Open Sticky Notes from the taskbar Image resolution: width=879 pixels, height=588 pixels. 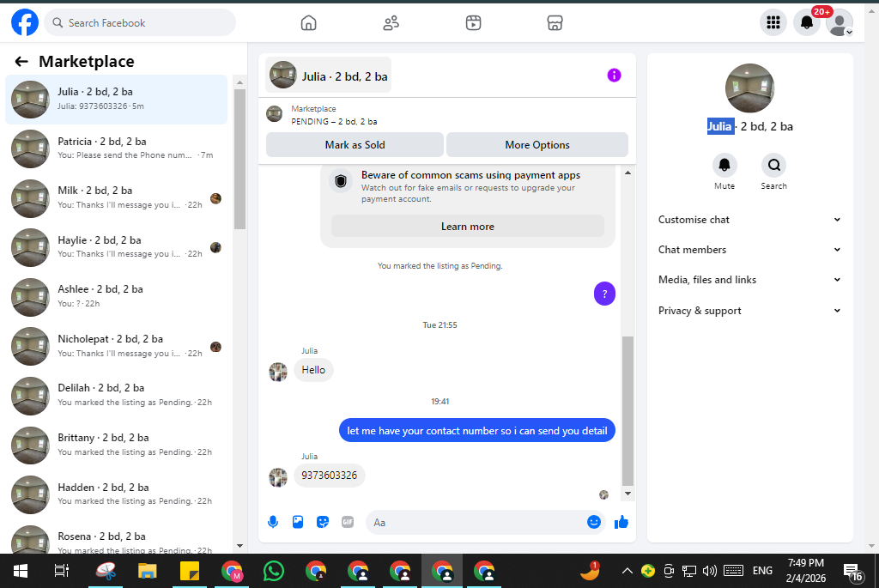(x=190, y=571)
